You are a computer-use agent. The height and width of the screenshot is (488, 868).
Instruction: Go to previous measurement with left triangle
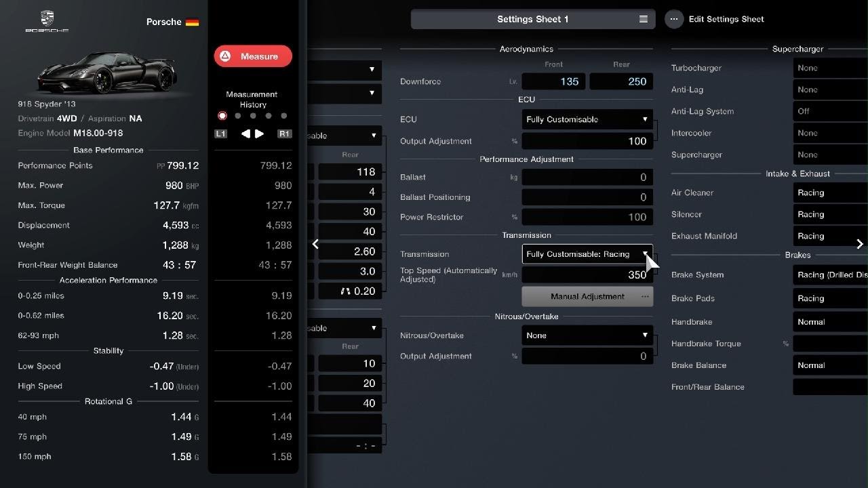coord(245,134)
